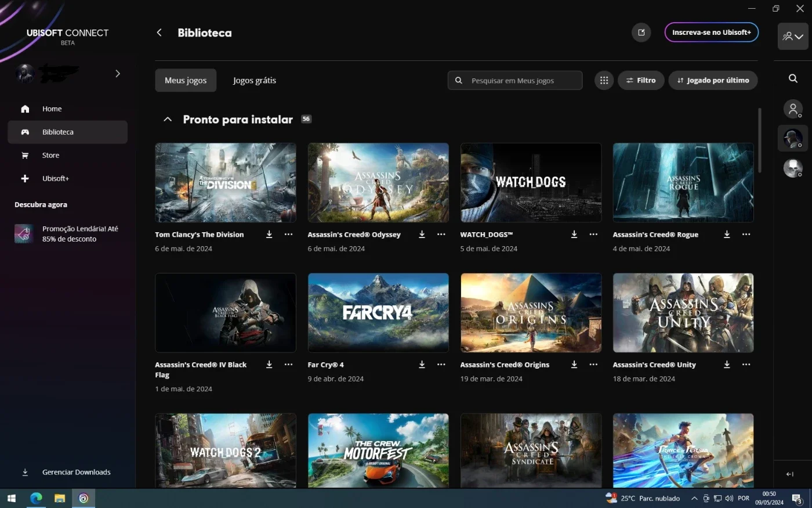Collapse the right friends panel arrow
Screen dimensions: 812x508
coord(790,474)
